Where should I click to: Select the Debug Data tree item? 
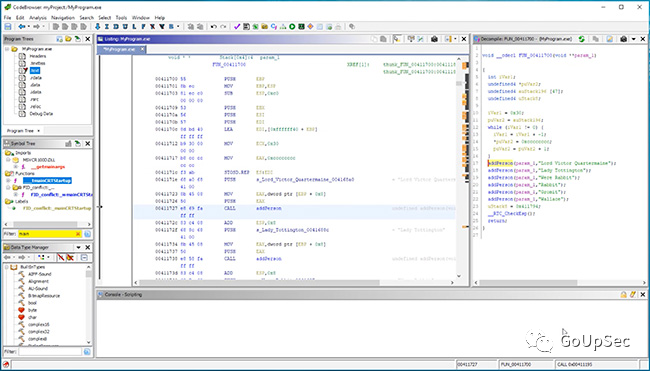[x=41, y=114]
